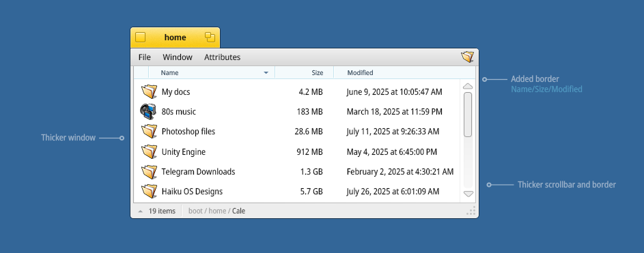Select the 80s music media icon

click(x=148, y=111)
